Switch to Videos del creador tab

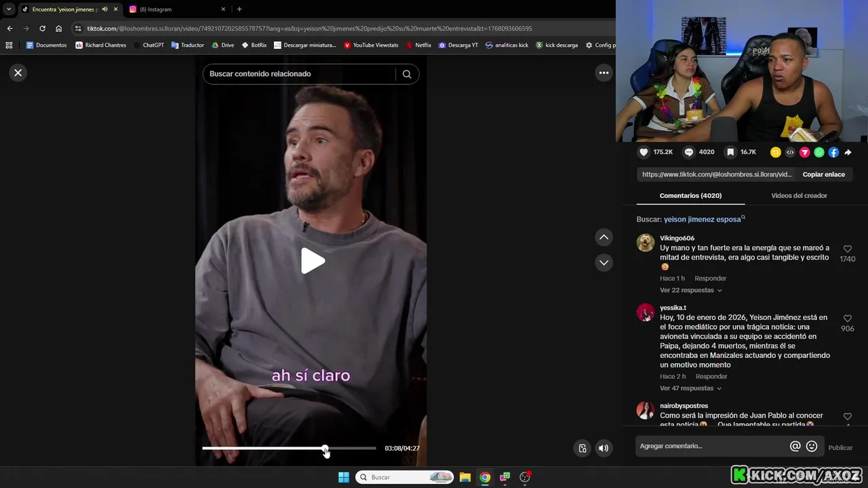click(799, 195)
